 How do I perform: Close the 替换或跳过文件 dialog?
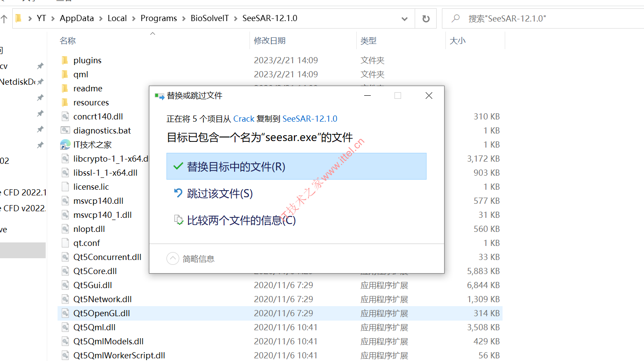pos(429,96)
